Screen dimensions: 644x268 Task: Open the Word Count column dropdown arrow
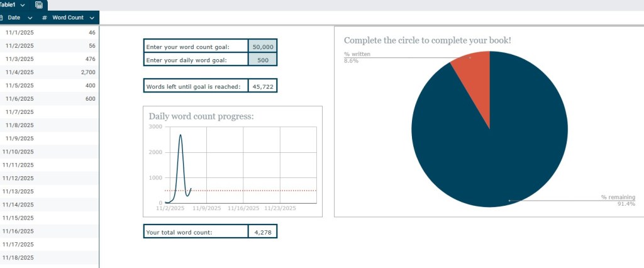pos(92,18)
